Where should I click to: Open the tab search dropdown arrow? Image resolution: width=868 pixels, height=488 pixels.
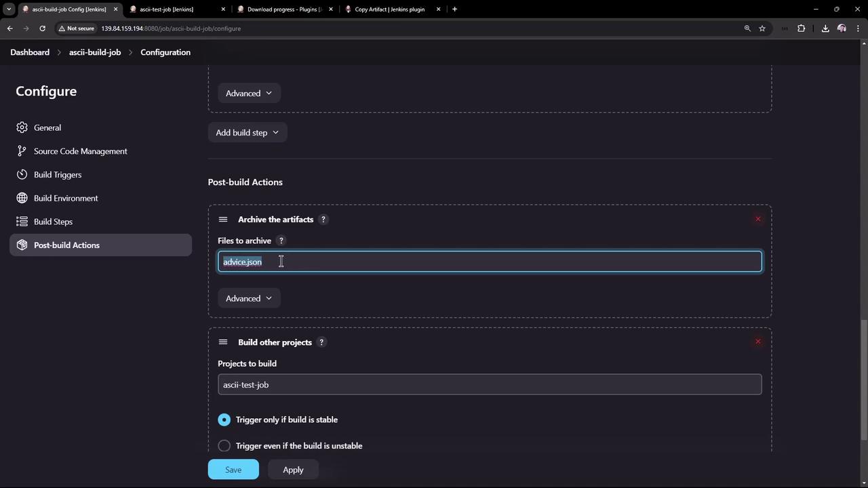9,9
